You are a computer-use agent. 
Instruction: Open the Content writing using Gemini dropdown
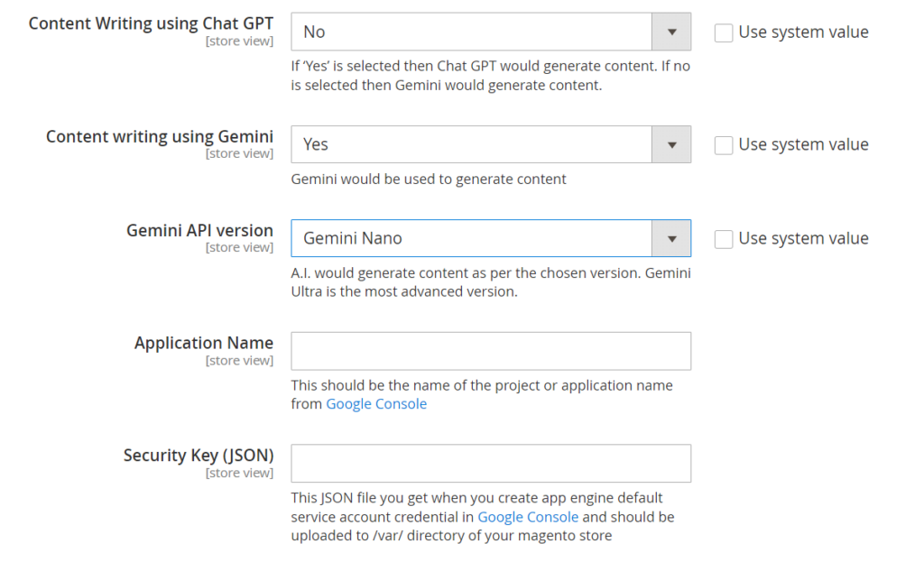tap(471, 144)
